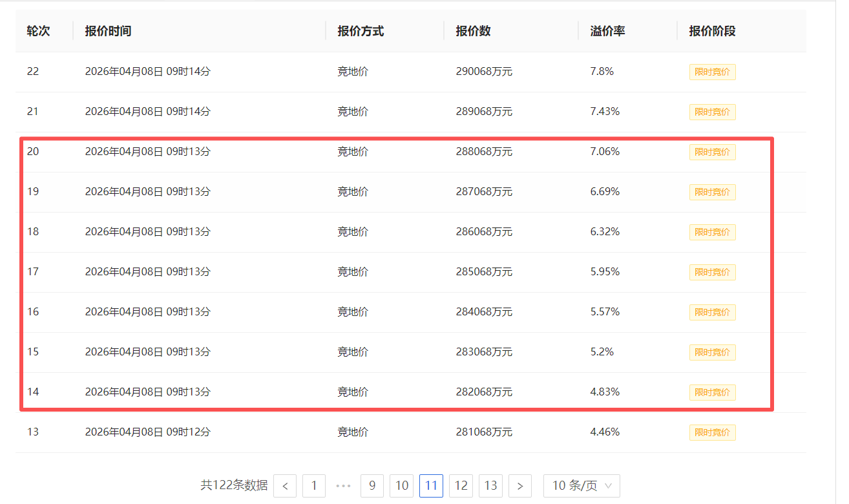Navigate to page 12

(x=461, y=486)
